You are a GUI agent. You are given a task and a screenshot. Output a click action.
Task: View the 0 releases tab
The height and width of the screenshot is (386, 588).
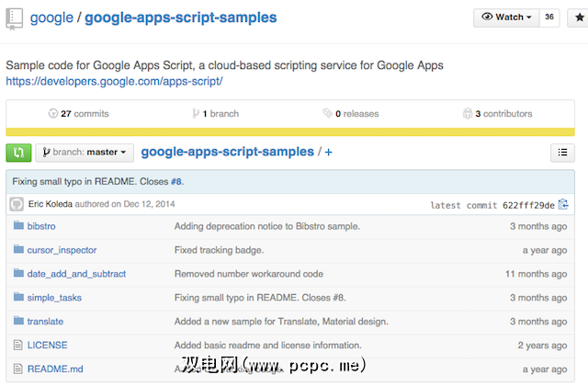click(x=350, y=114)
